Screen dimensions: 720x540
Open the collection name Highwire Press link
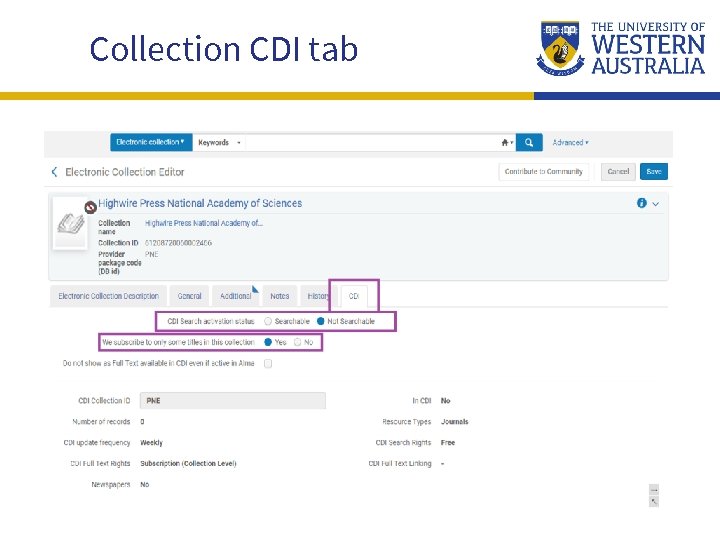(x=204, y=223)
